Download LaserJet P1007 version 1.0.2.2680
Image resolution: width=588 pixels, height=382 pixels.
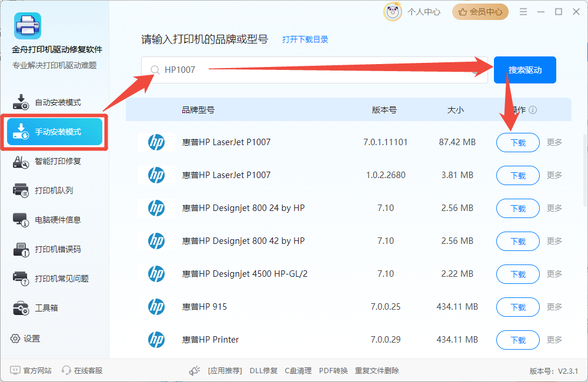518,176
